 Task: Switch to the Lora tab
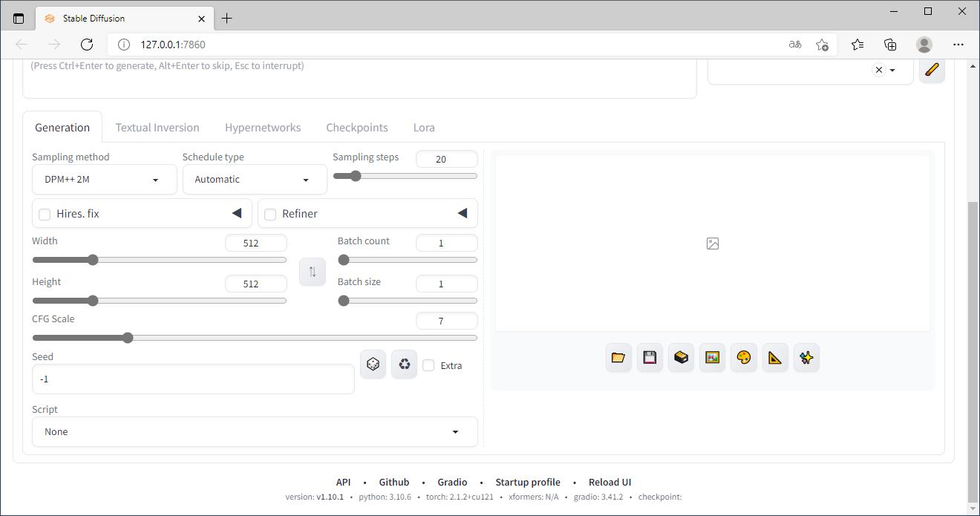click(424, 128)
